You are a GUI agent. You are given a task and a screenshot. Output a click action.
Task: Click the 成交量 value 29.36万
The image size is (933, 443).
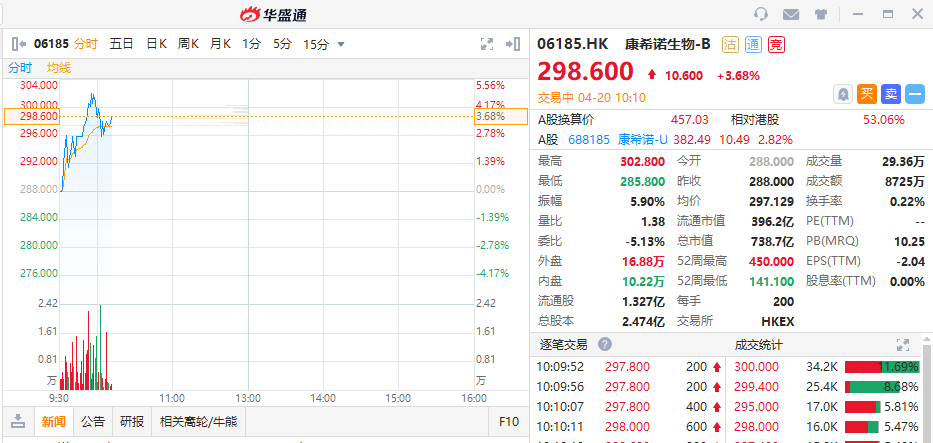point(903,161)
